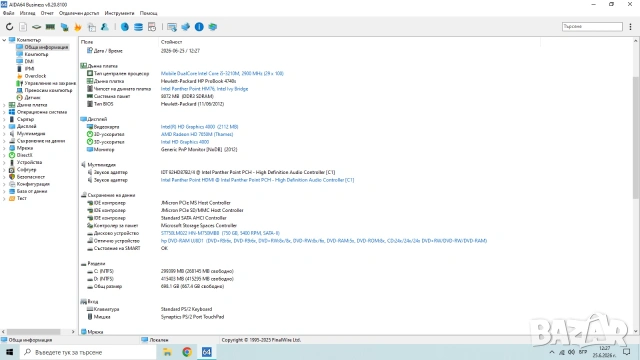640x360 pixels.
Task: Open the Отчет menu
Action: tap(47, 13)
